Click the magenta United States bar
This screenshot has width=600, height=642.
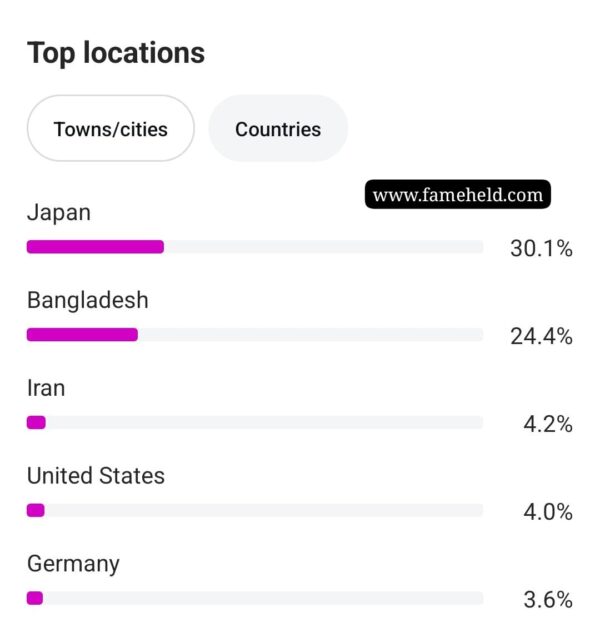point(36,511)
